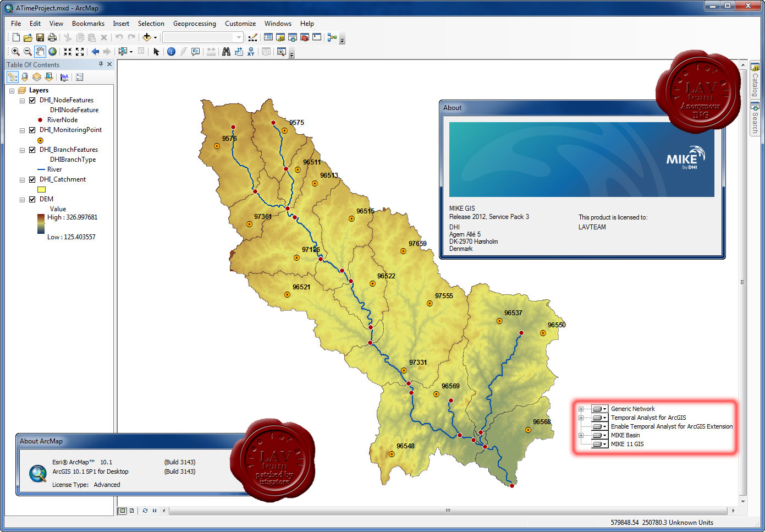Print the map

click(52, 37)
